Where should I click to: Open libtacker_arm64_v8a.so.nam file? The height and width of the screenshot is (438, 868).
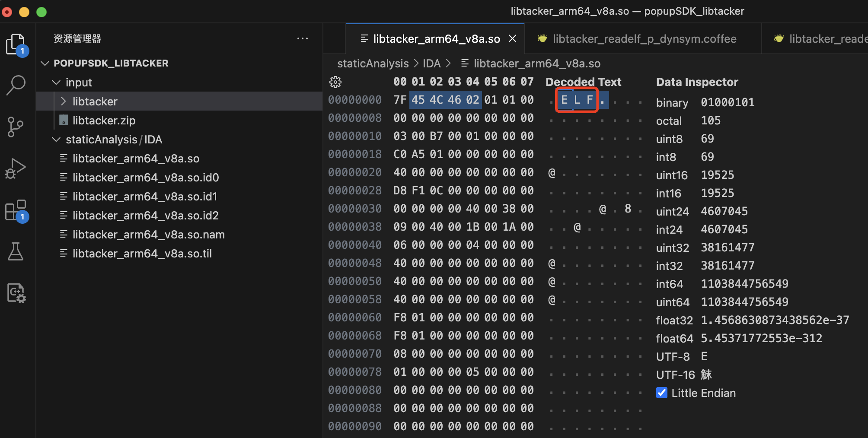[x=179, y=234]
